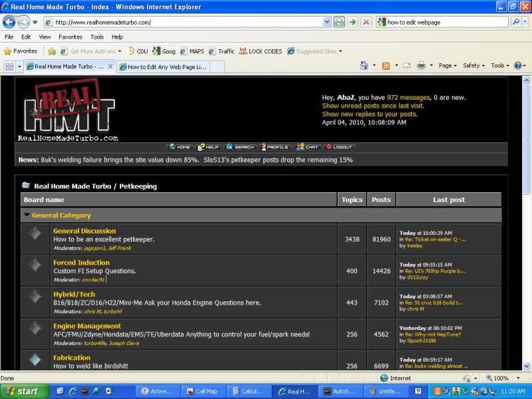Viewport: 532px width, 399px height.
Task: Open the Hybrid/Tech board
Action: (x=74, y=294)
